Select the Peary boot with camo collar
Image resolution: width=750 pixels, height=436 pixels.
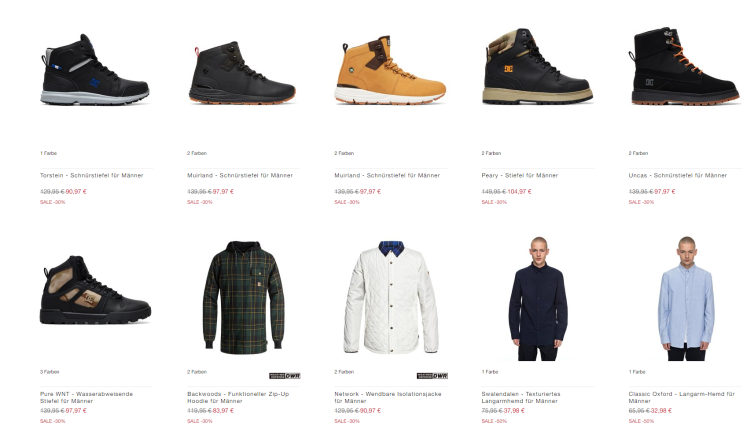(x=537, y=66)
